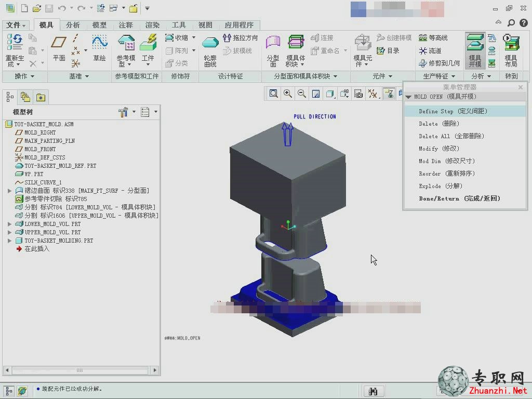Select Reorder (重新排序) menu entry
The width and height of the screenshot is (532, 399).
(465, 174)
